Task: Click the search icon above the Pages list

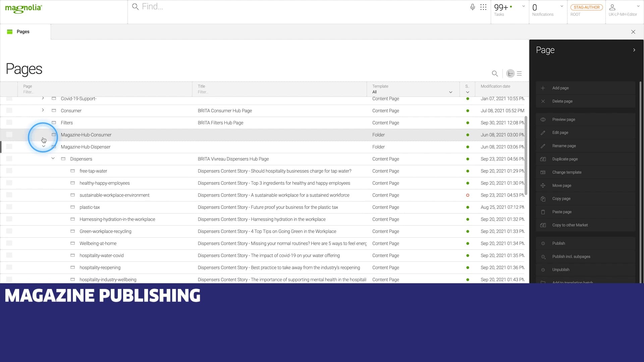Action: (495, 73)
